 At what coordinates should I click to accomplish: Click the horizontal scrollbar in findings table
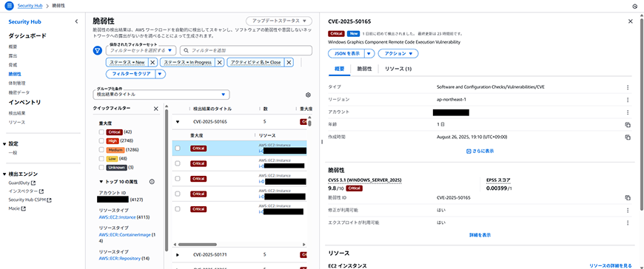(197, 245)
